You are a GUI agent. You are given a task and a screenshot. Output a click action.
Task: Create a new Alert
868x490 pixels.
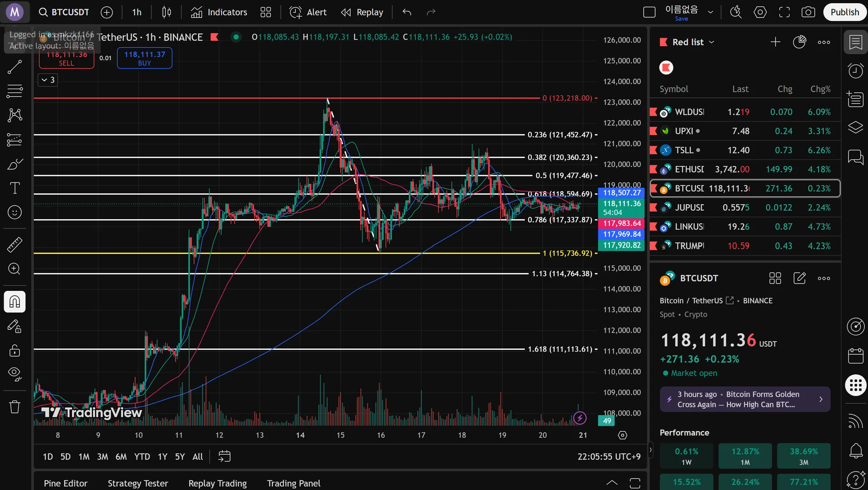pos(308,12)
